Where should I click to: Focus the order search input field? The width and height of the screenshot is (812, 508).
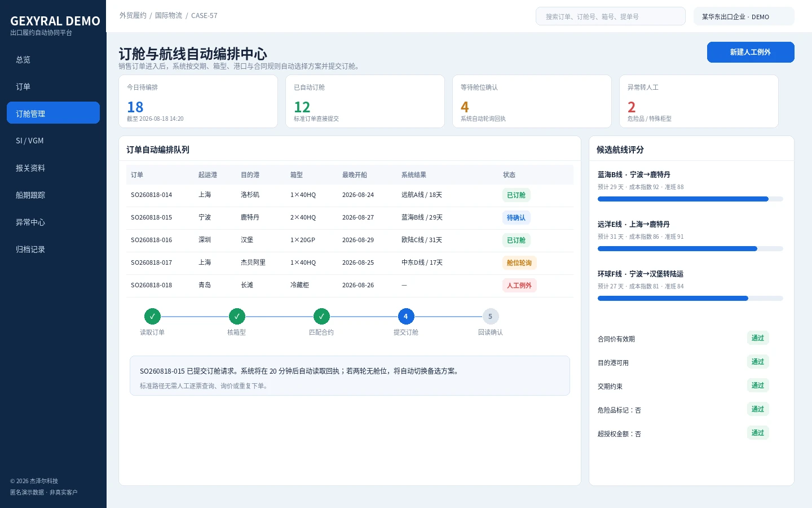pyautogui.click(x=611, y=16)
